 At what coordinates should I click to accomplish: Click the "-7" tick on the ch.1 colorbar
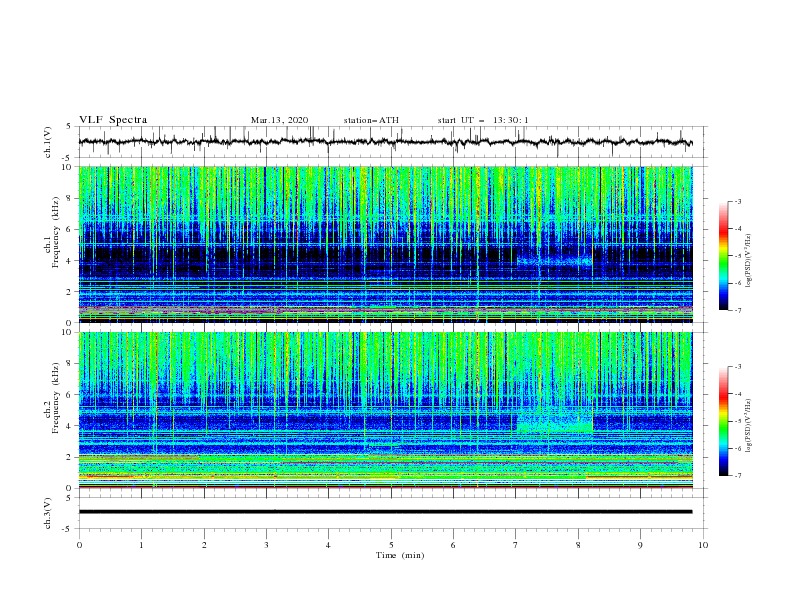point(737,310)
